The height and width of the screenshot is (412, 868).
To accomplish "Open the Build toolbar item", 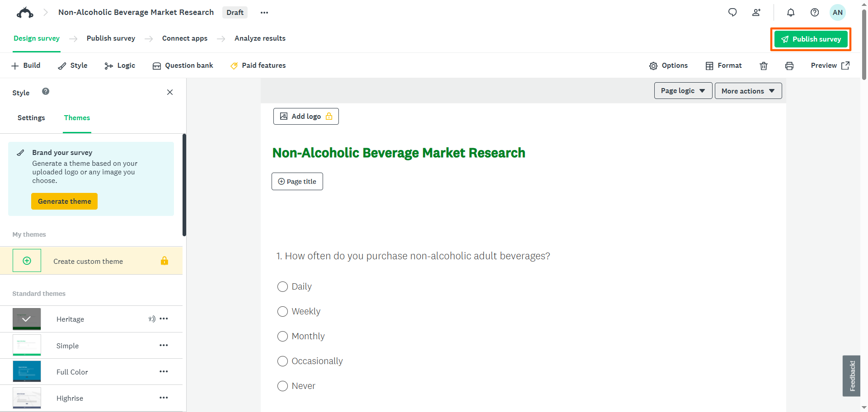I will pos(26,66).
